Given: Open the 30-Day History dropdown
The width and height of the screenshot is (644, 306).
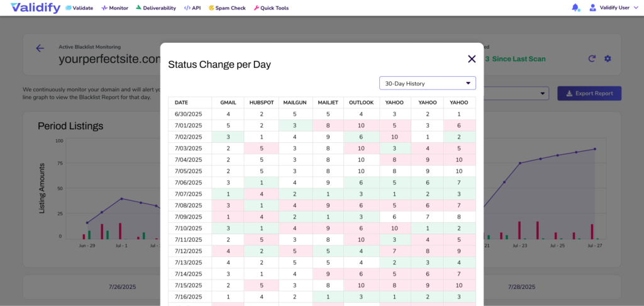Looking at the screenshot, I should [427, 83].
